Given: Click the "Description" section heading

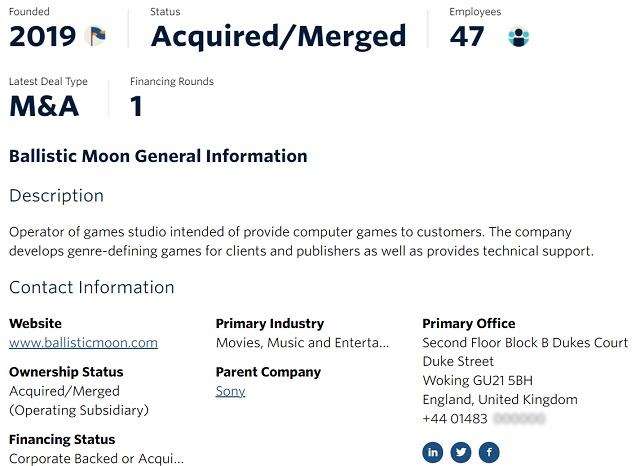Looking at the screenshot, I should [56, 196].
